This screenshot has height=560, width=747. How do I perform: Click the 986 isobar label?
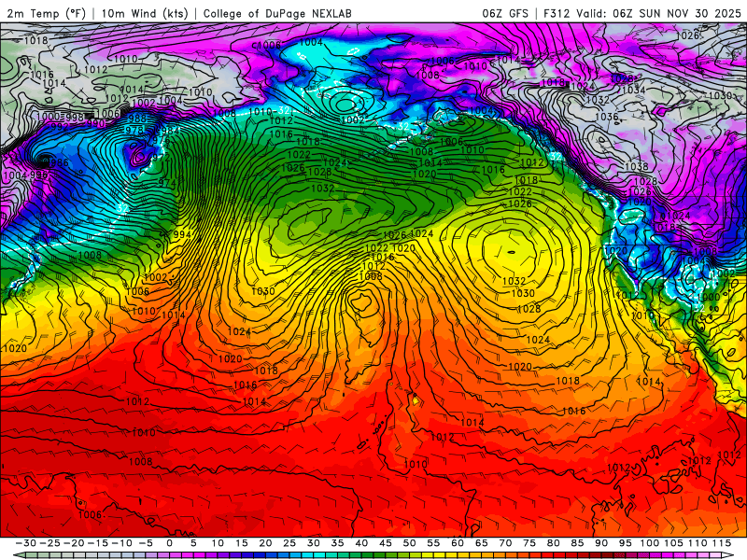60,162
